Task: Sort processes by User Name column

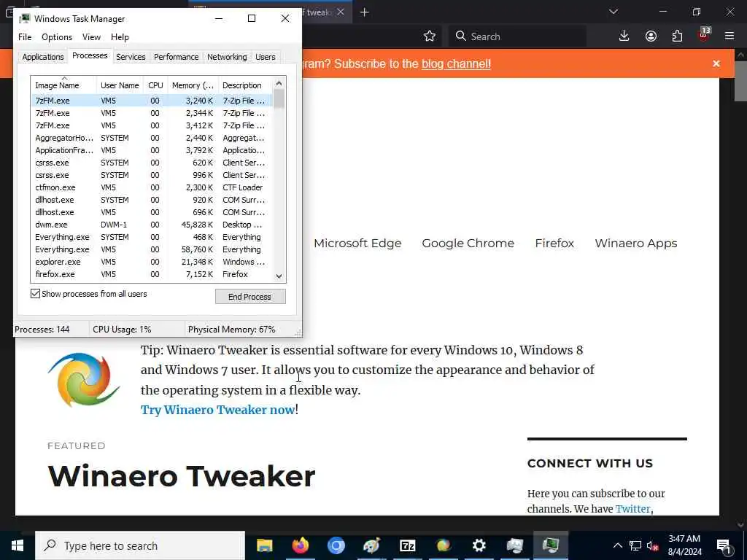Action: tap(120, 85)
